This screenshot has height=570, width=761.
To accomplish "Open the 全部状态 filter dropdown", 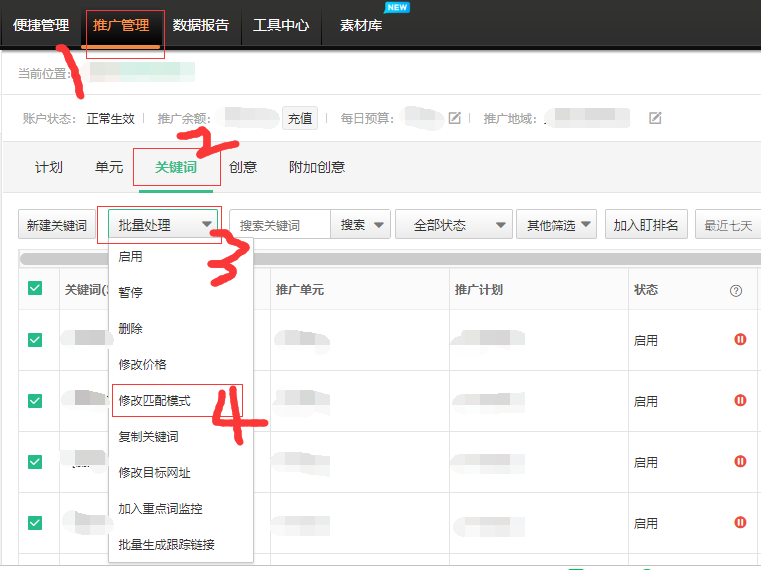I will tap(454, 226).
